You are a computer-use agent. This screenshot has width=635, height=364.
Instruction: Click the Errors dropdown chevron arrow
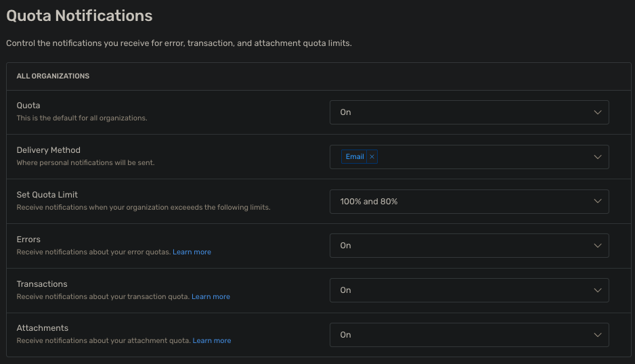[597, 246]
